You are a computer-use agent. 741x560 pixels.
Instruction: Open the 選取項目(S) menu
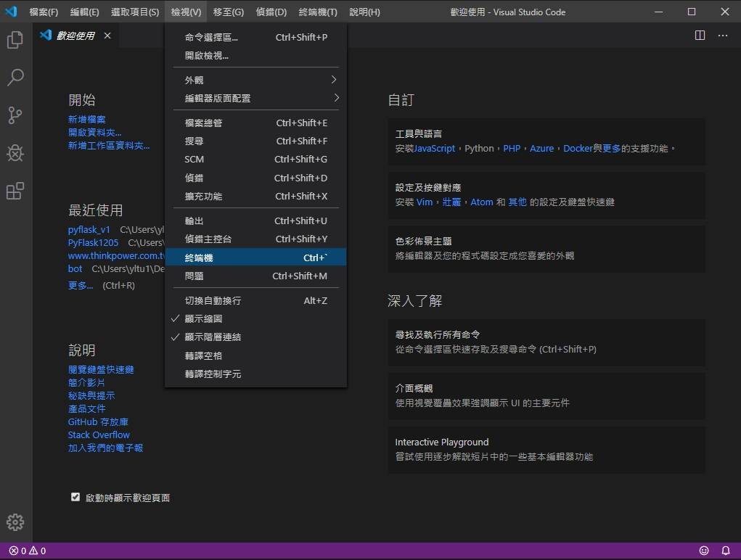(135, 12)
